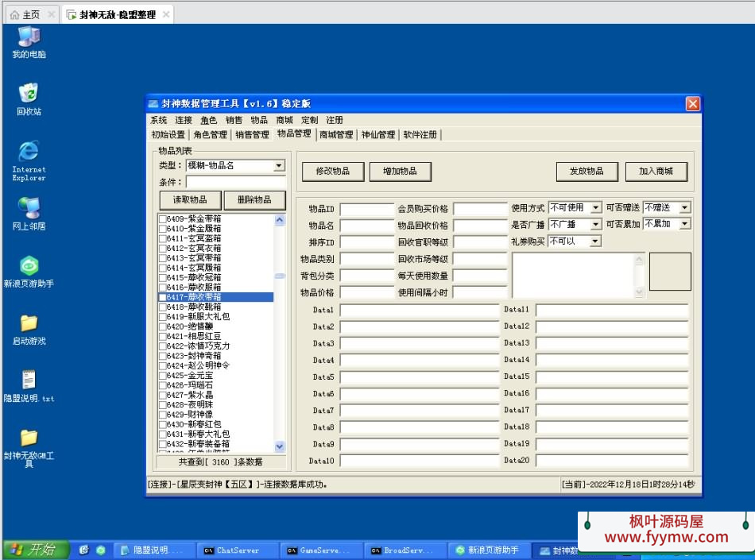Open the 使用方式 dropdown
This screenshot has width=755, height=560.
pos(596,207)
